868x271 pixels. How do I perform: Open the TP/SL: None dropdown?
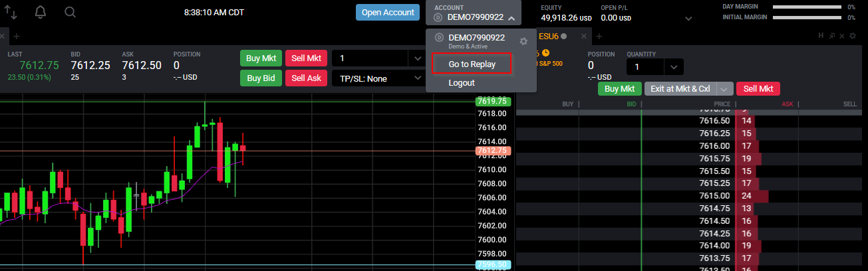(378, 78)
